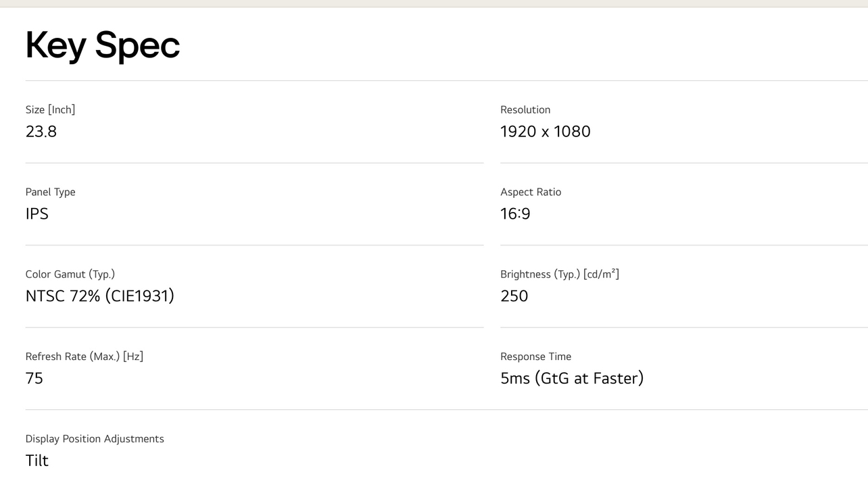Click the 1920 x 1080 value
The image size is (868, 489).
(545, 131)
